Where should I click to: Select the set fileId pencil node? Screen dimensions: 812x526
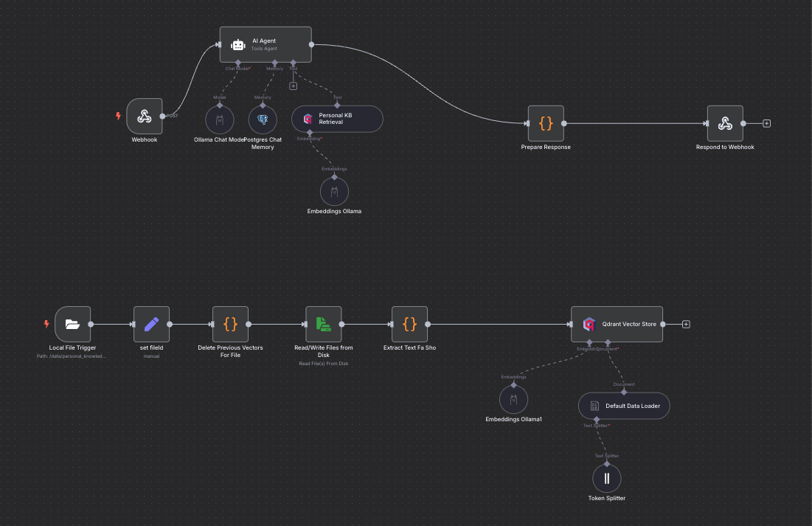point(152,325)
